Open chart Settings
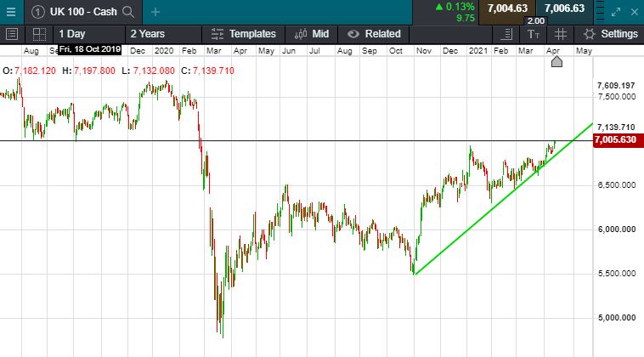 [611, 34]
